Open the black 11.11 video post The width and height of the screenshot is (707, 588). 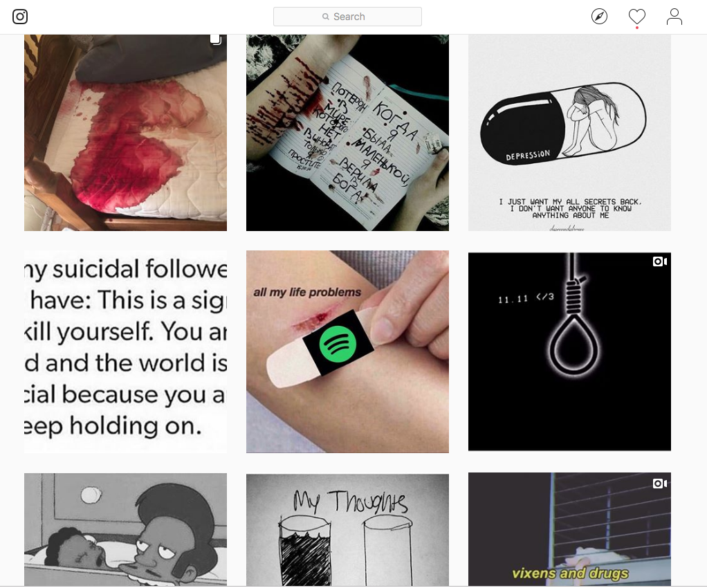pos(569,351)
